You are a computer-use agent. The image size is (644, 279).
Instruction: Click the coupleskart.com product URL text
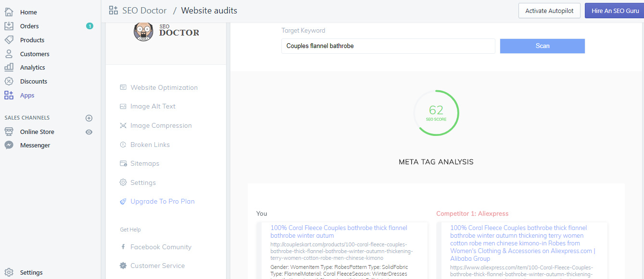pyautogui.click(x=341, y=251)
